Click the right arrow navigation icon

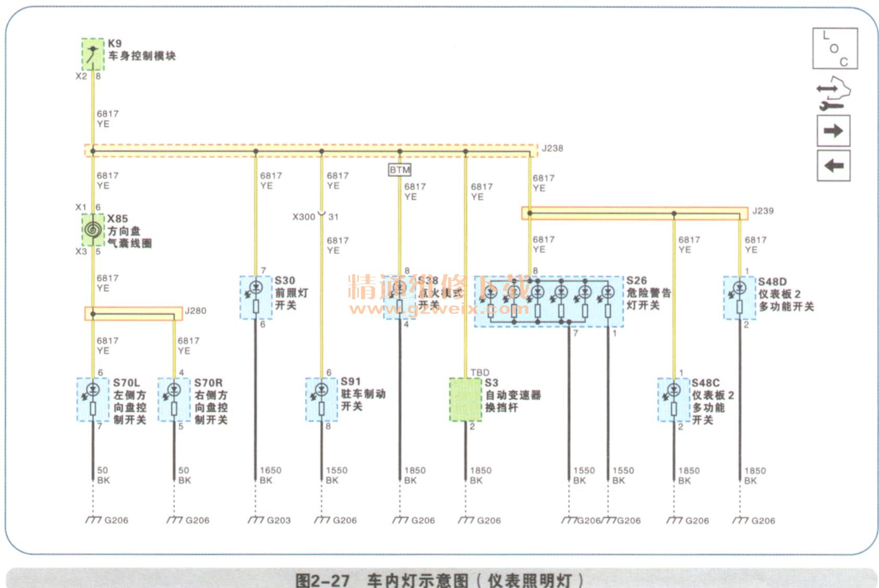(x=834, y=130)
